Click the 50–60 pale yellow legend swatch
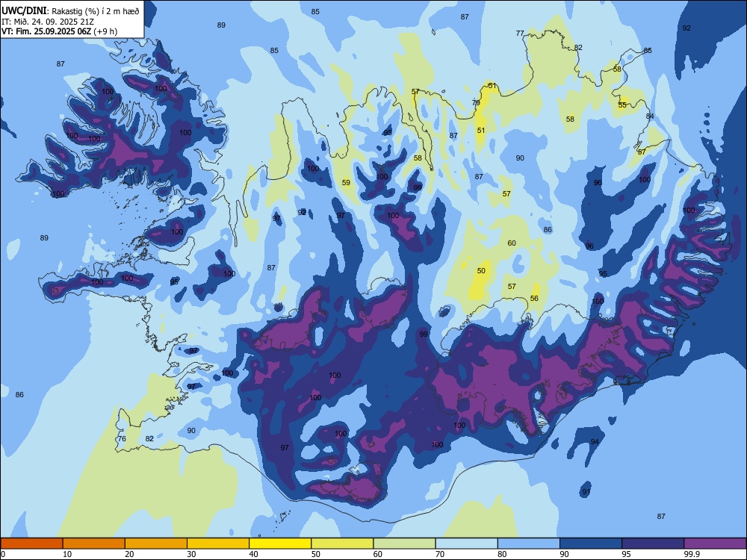The width and height of the screenshot is (747, 560). tap(342, 544)
